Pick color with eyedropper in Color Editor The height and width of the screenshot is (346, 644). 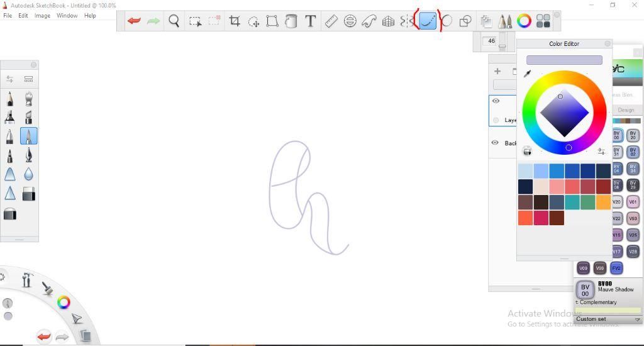pos(528,74)
